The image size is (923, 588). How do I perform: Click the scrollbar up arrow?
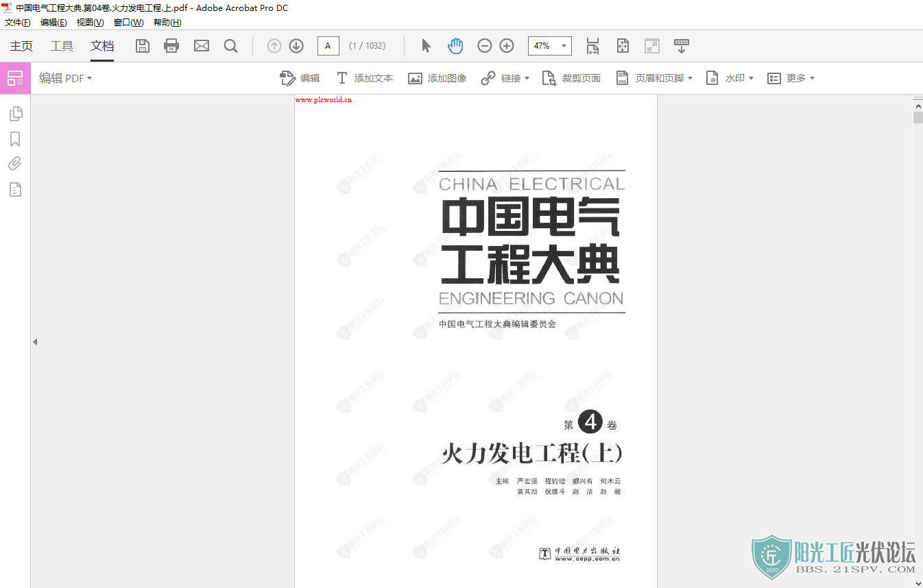point(918,105)
